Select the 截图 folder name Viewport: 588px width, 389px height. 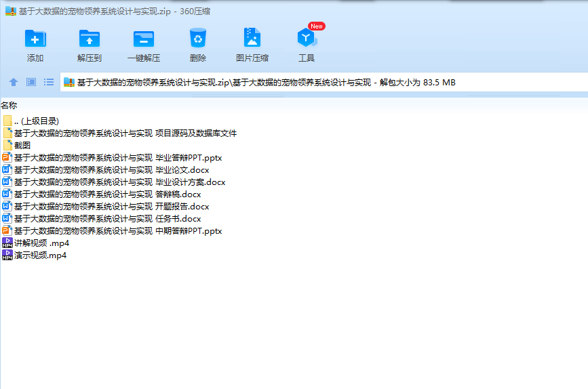tap(22, 146)
